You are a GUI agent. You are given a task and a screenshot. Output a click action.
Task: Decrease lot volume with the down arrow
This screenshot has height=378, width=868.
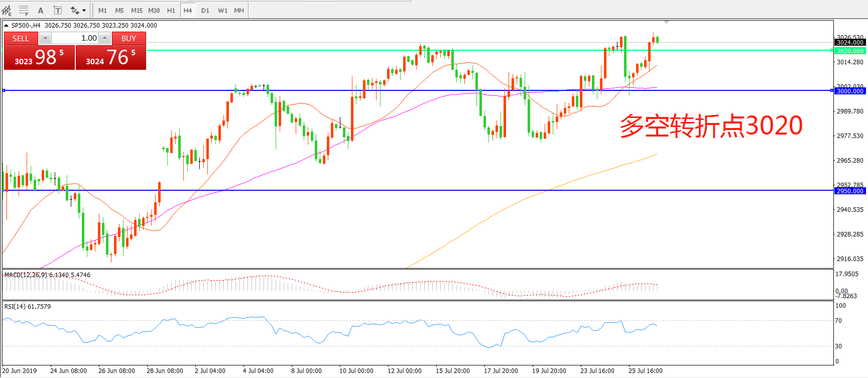click(45, 38)
